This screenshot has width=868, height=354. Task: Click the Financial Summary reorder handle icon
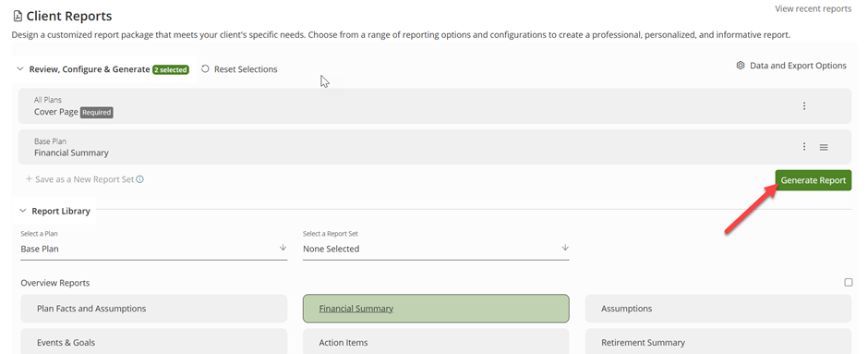pos(824,147)
